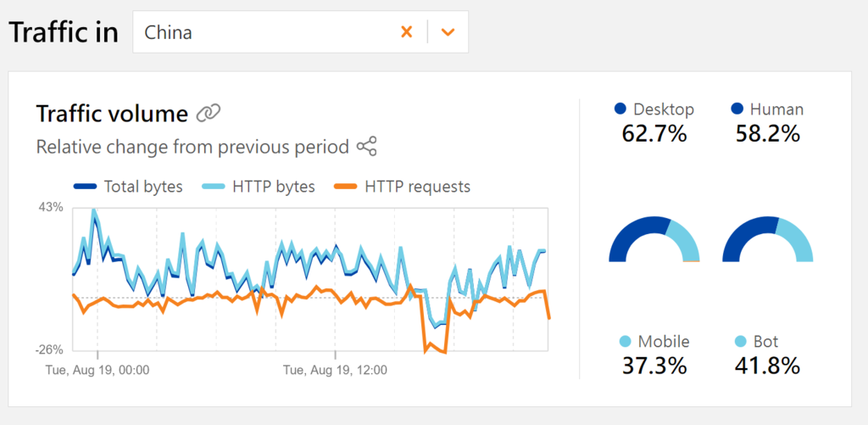Open the country dropdown chevron

pyautogui.click(x=448, y=32)
